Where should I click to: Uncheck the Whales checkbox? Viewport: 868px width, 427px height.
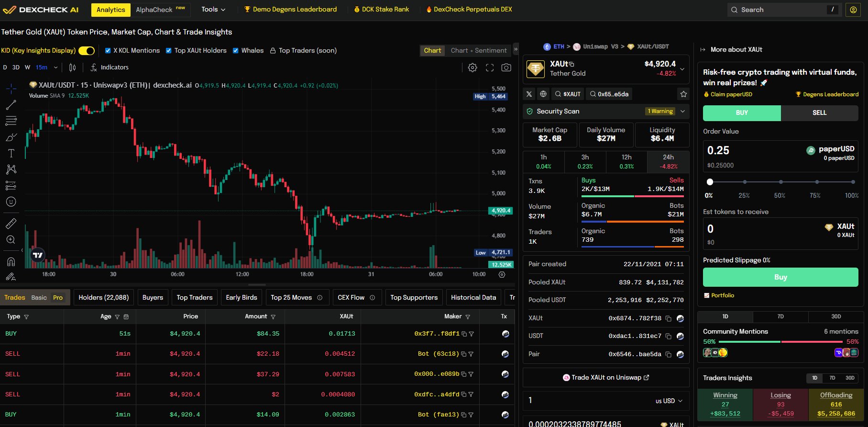(236, 51)
